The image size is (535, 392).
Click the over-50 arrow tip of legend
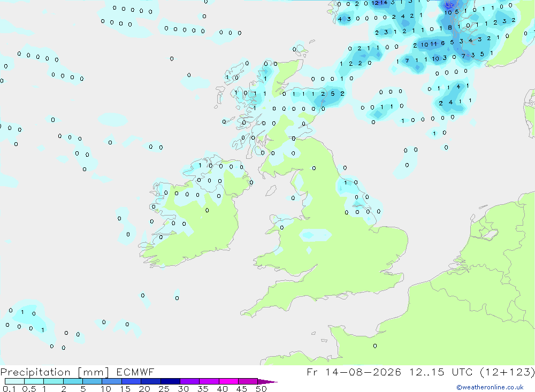(267, 382)
